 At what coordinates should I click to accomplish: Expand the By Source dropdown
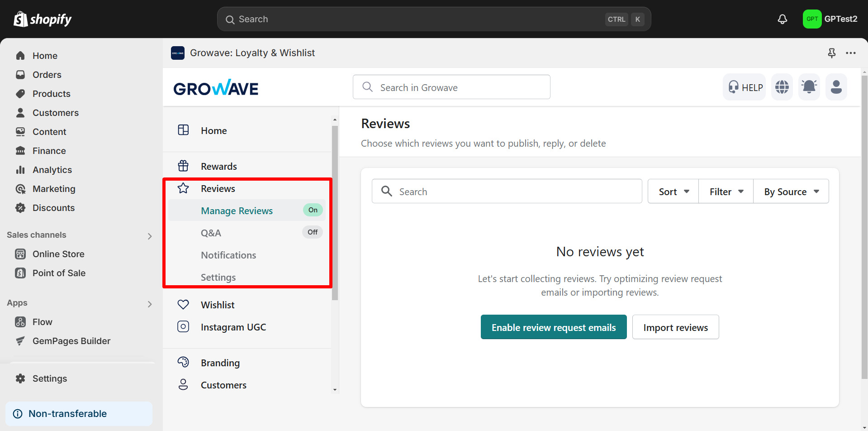click(x=791, y=191)
